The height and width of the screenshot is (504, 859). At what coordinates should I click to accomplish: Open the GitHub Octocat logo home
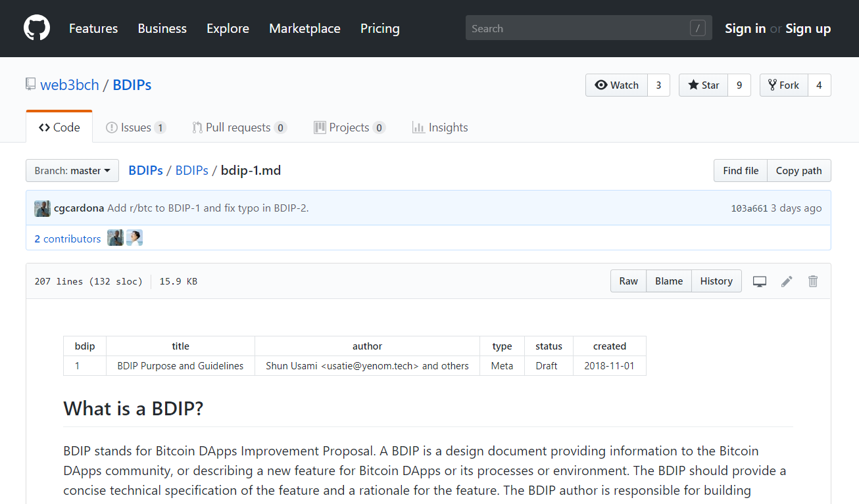coord(37,28)
